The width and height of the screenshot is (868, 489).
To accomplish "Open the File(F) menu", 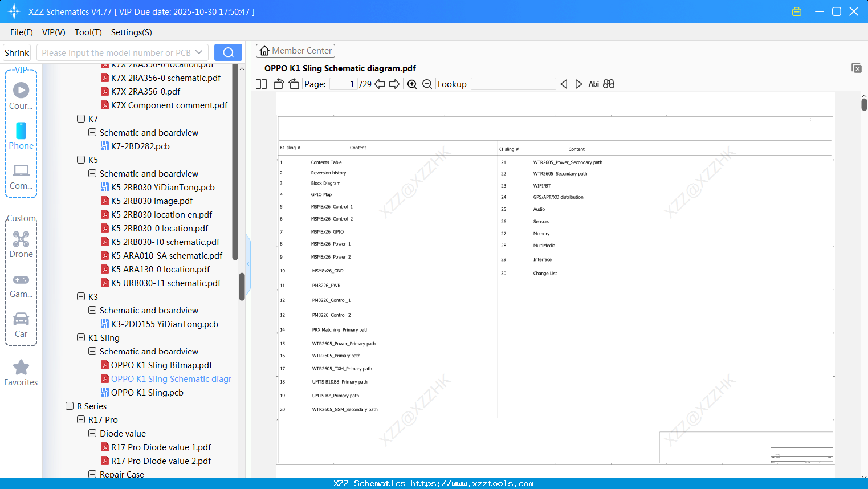I will click(22, 32).
